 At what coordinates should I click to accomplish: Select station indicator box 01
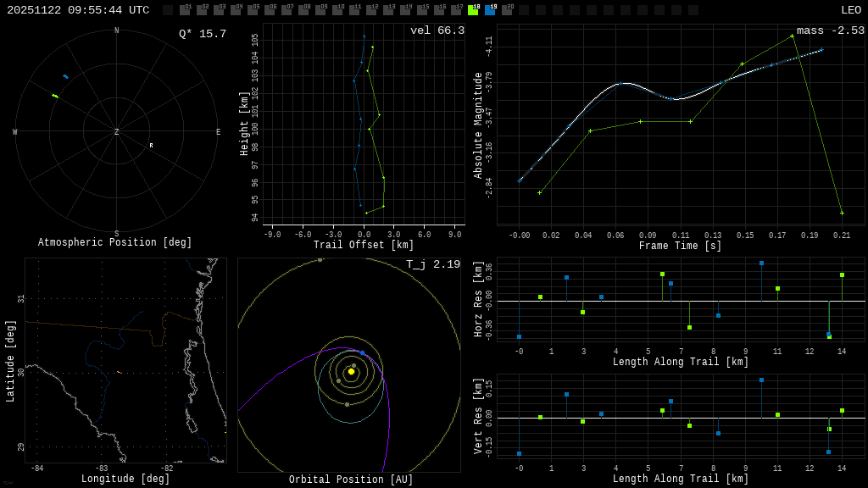185,10
